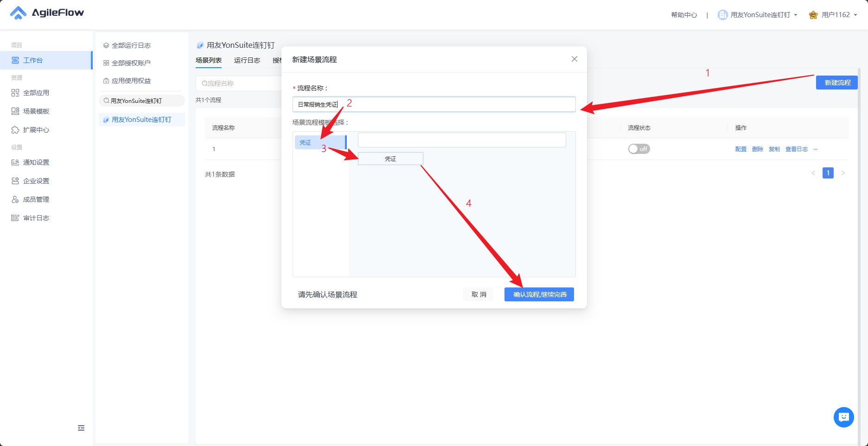Expand the 用户1162 account dropdown
The height and width of the screenshot is (446, 868).
click(833, 15)
